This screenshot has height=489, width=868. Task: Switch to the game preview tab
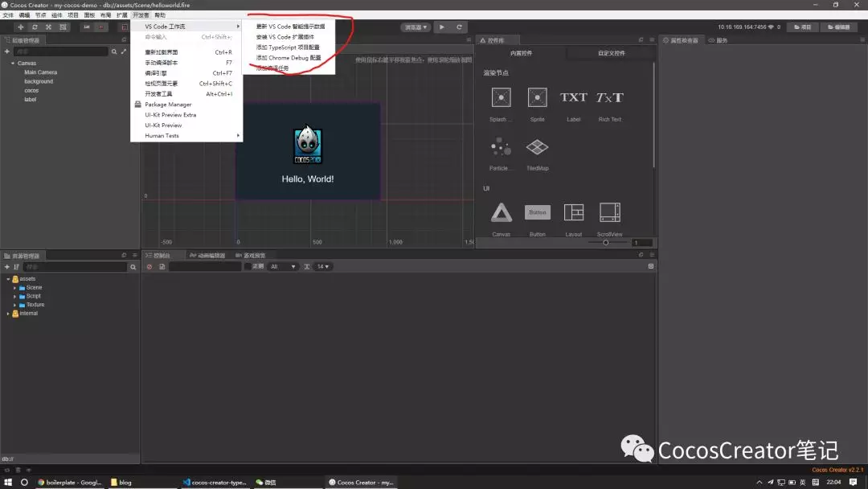coord(251,255)
